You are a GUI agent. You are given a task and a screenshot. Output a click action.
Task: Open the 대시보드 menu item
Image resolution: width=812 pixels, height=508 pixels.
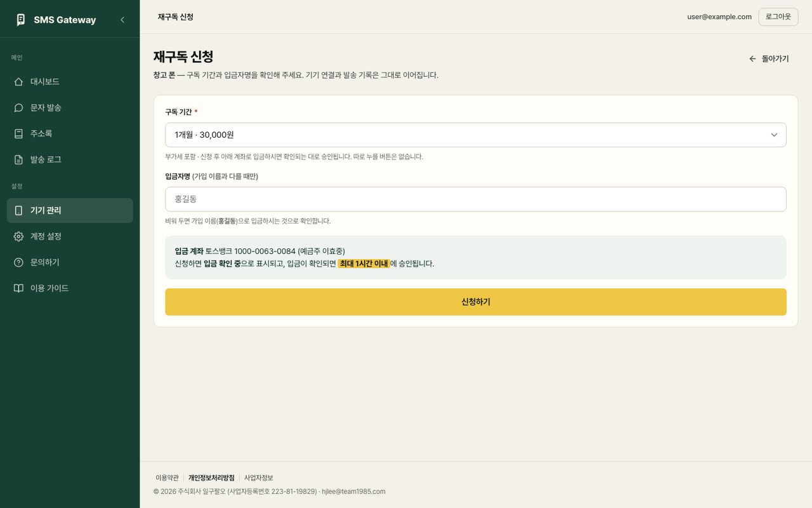click(70, 82)
